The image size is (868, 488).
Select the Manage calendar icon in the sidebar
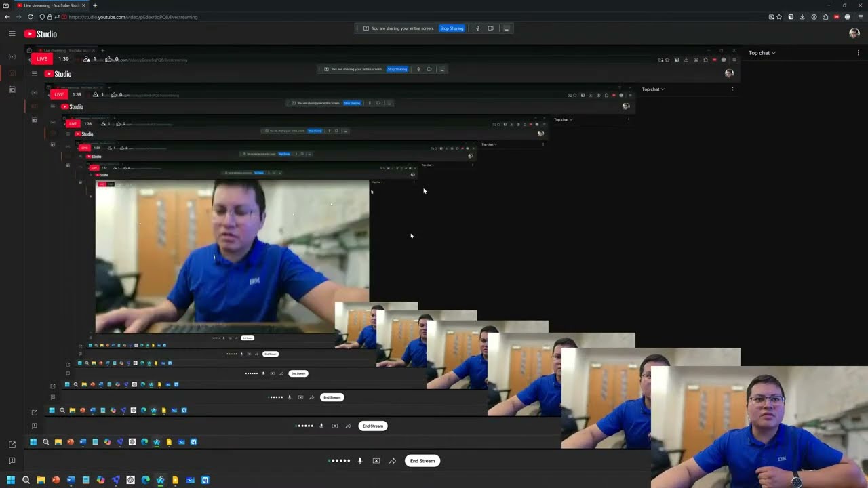pyautogui.click(x=12, y=89)
